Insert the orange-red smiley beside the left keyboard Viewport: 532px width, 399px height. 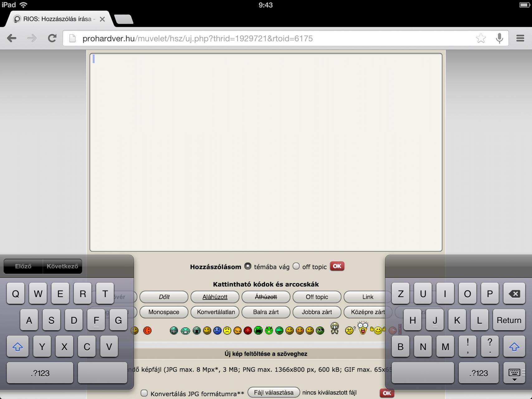(147, 330)
